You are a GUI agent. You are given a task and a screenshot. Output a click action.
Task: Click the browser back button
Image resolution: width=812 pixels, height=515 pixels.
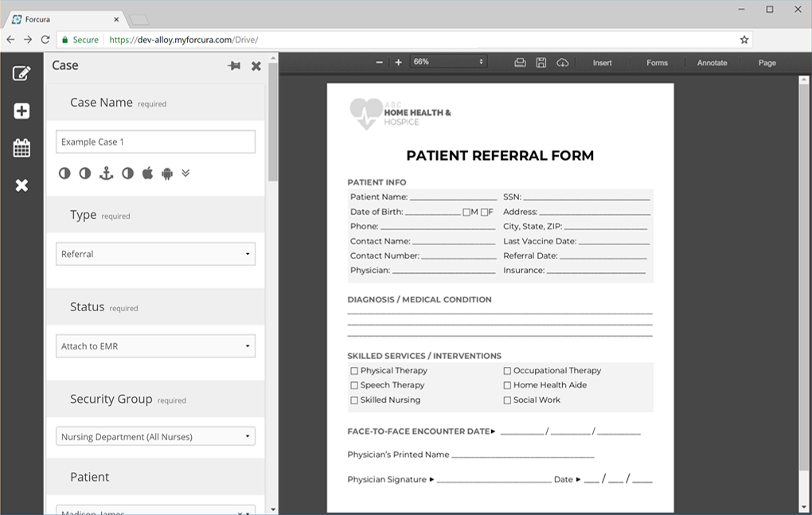(x=10, y=39)
